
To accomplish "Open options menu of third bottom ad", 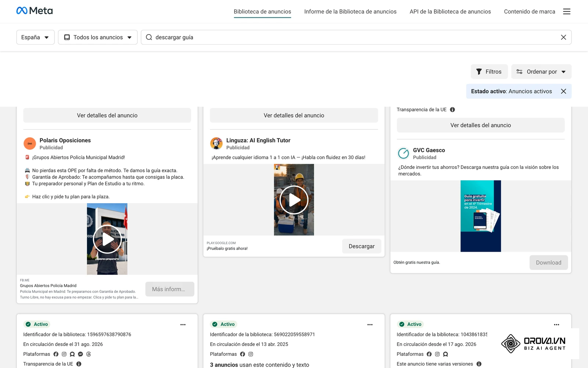I will click(x=556, y=325).
